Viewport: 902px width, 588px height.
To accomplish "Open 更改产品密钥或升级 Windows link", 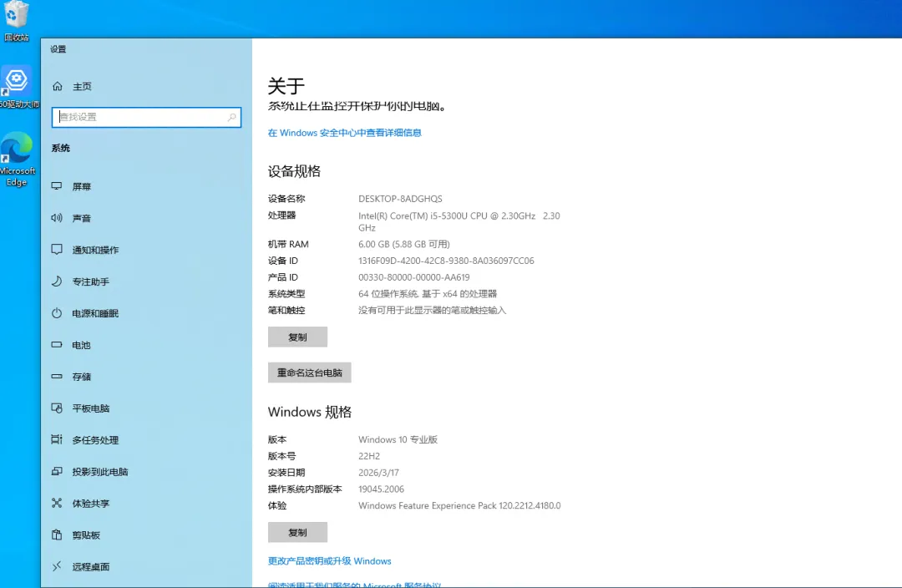I will (x=330, y=561).
